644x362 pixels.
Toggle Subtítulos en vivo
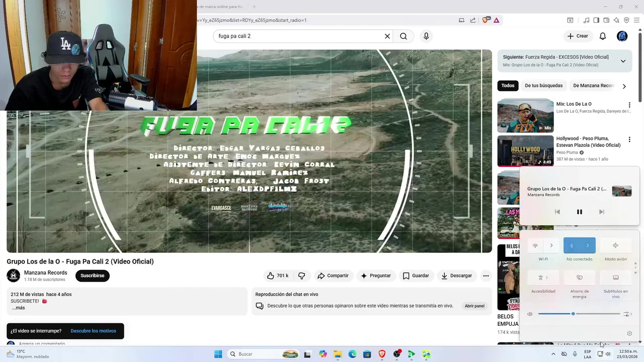(616, 278)
